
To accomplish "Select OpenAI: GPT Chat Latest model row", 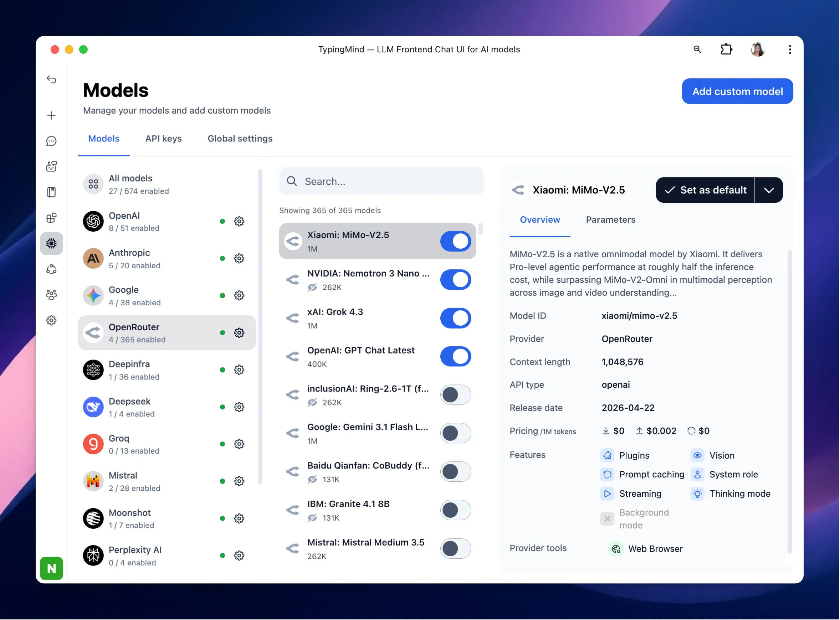I will click(378, 357).
